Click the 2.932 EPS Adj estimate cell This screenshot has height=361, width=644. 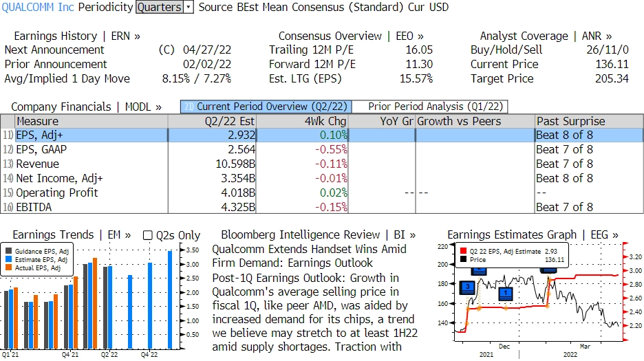point(212,135)
